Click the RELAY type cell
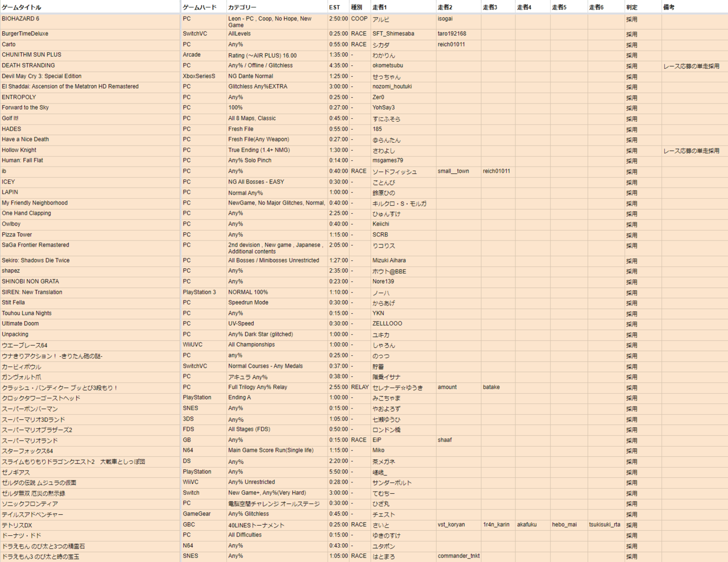 [360, 388]
